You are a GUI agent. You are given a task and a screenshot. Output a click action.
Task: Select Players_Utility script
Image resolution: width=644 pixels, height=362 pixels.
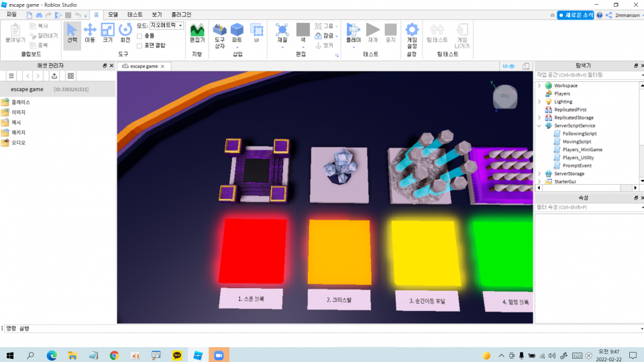click(574, 158)
